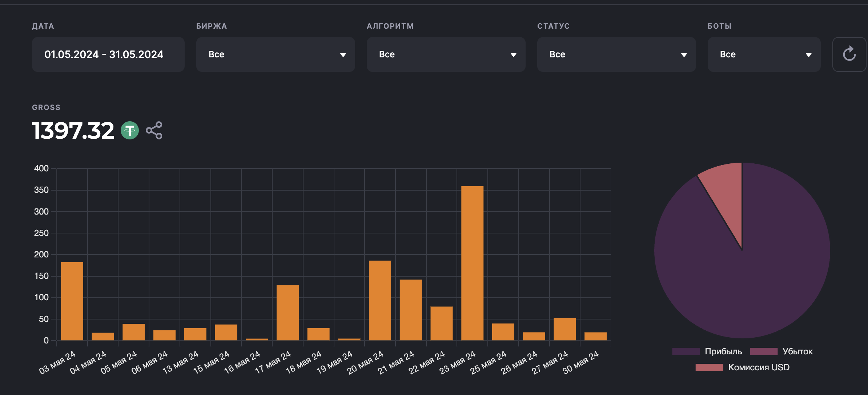Screen dimensions: 868x395
Task: Click the GROSS label
Action: tap(46, 107)
